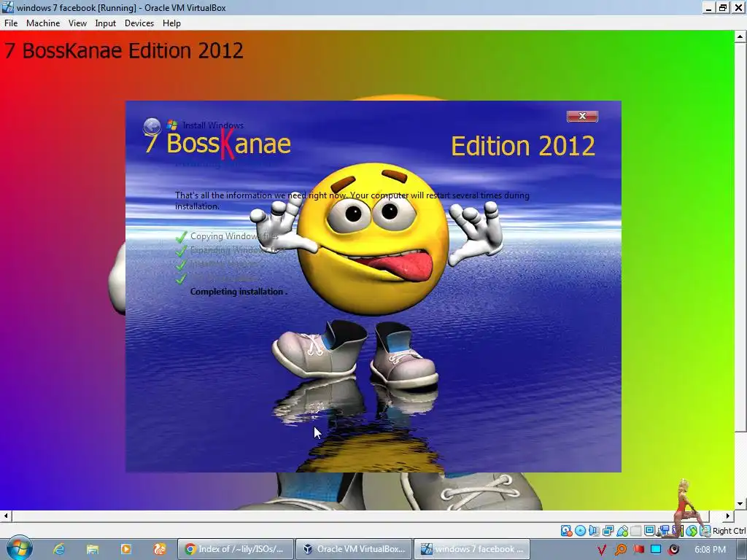747x560 pixels.
Task: Click the optical disk status icon
Action: 580,531
